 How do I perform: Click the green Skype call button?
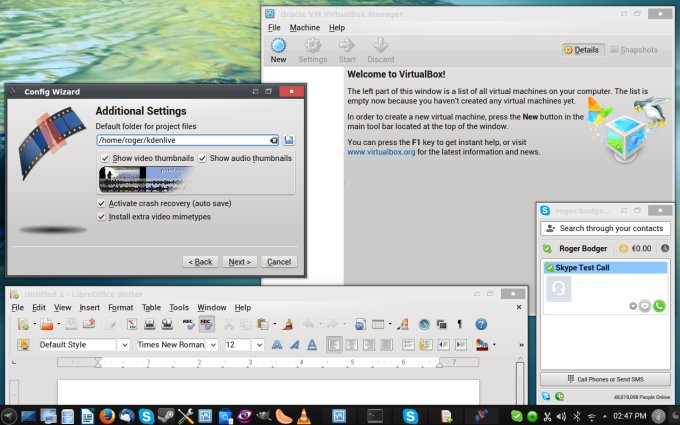[x=659, y=306]
